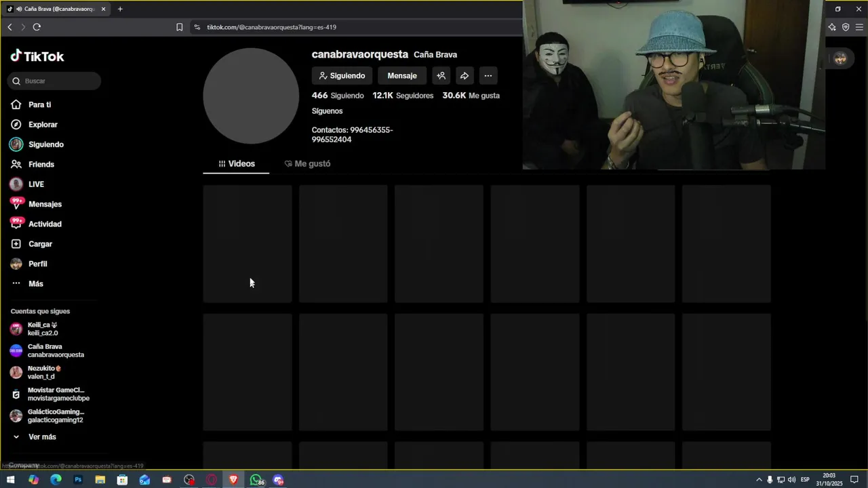This screenshot has height=488, width=868.
Task: Click the 466 Siguiendo count
Action: (x=338, y=96)
